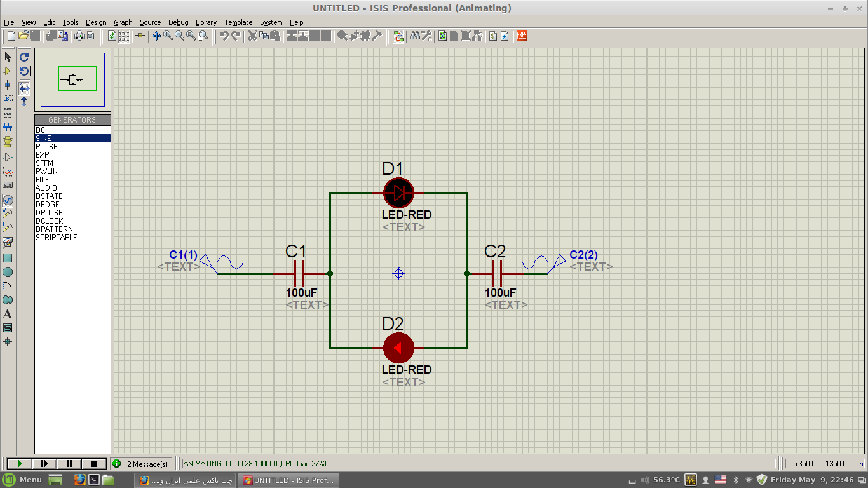Stop the simulation
868x488 pixels.
(94, 464)
